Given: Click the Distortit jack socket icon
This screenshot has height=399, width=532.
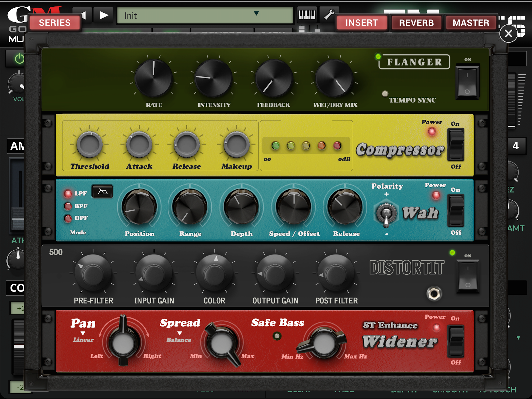Looking at the screenshot, I should pyautogui.click(x=434, y=293).
